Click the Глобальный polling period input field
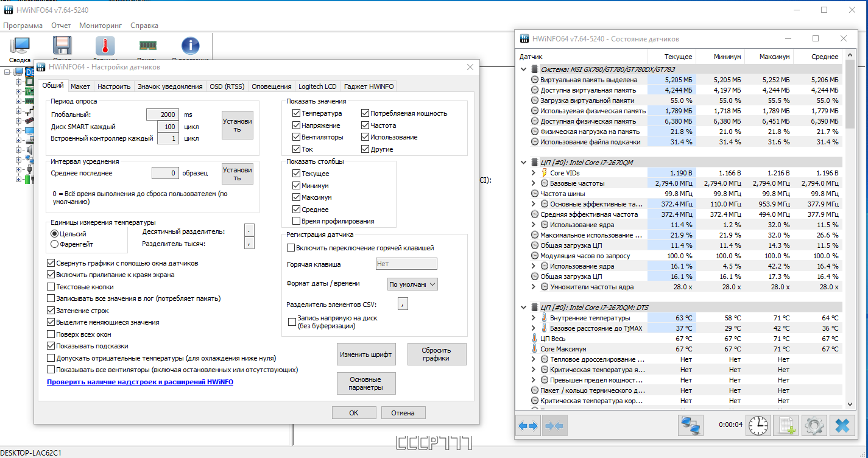This screenshot has height=458, width=868. pyautogui.click(x=163, y=114)
